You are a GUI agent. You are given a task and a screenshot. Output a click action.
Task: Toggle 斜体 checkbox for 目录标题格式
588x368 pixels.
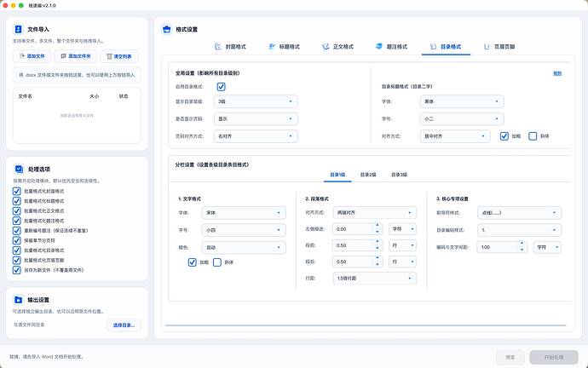[x=533, y=136]
